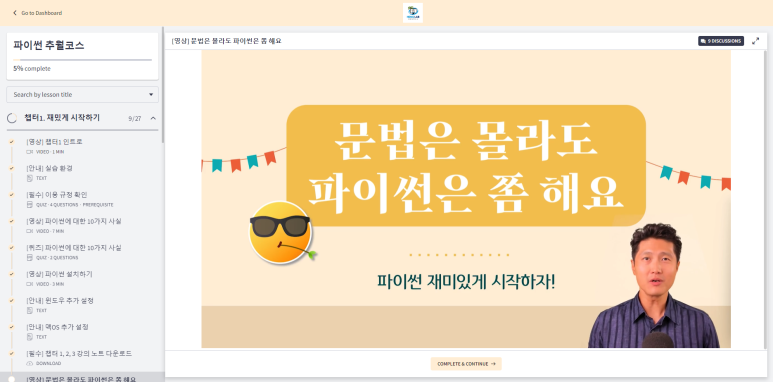Toggle completion check for 실습 환경
The height and width of the screenshot is (382, 773).
pos(11,168)
